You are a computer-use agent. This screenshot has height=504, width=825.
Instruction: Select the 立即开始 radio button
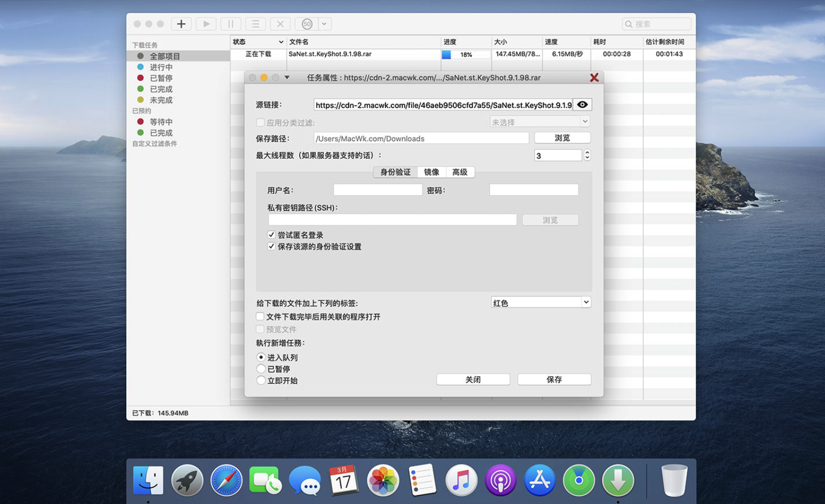pyautogui.click(x=261, y=380)
